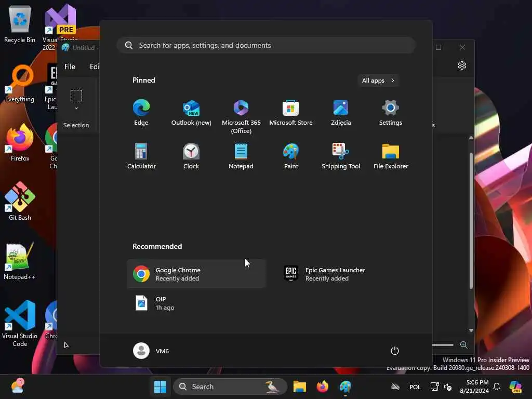Click the network and volume tray icons

(x=441, y=387)
